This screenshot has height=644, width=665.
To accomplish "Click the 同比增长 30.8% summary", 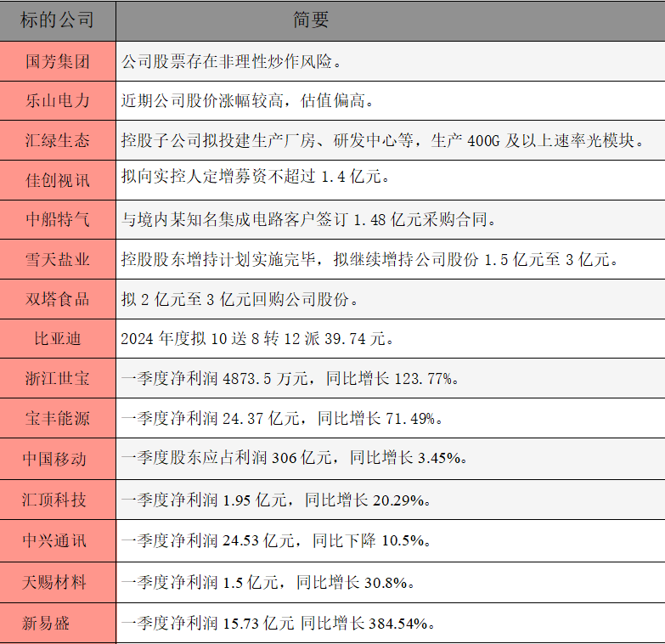I will (268, 583).
